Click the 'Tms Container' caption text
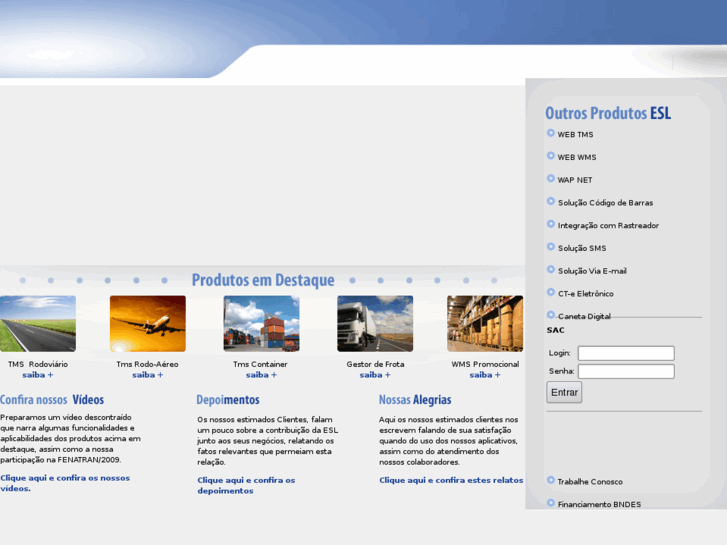The image size is (727, 545). [260, 364]
